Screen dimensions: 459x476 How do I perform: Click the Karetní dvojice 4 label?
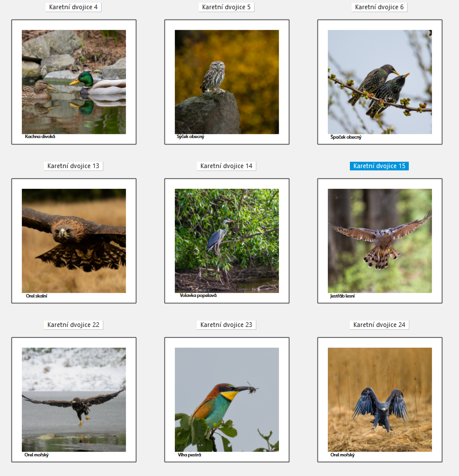click(73, 8)
